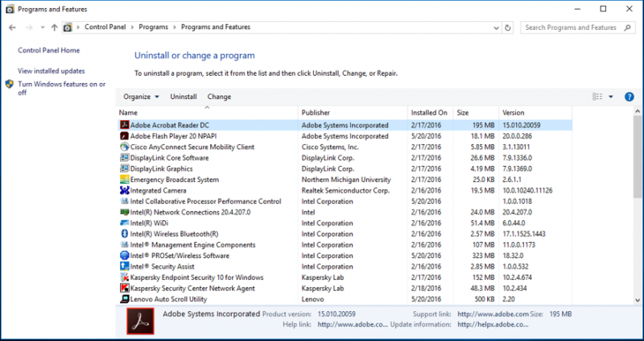Sort by the Installed On column header
Image resolution: width=644 pixels, height=341 pixels.
click(x=431, y=112)
